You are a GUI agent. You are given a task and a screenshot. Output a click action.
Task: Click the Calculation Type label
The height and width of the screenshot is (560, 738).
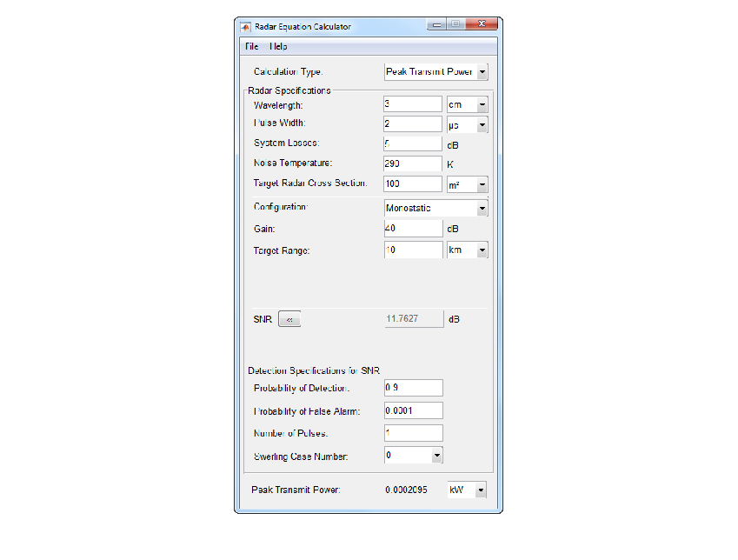288,71
